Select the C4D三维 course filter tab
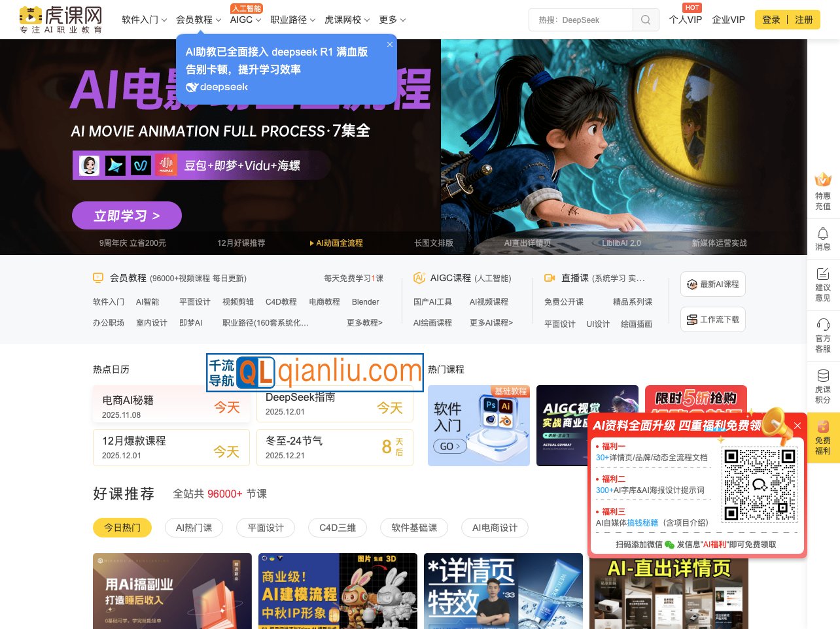The height and width of the screenshot is (629, 840). click(338, 528)
